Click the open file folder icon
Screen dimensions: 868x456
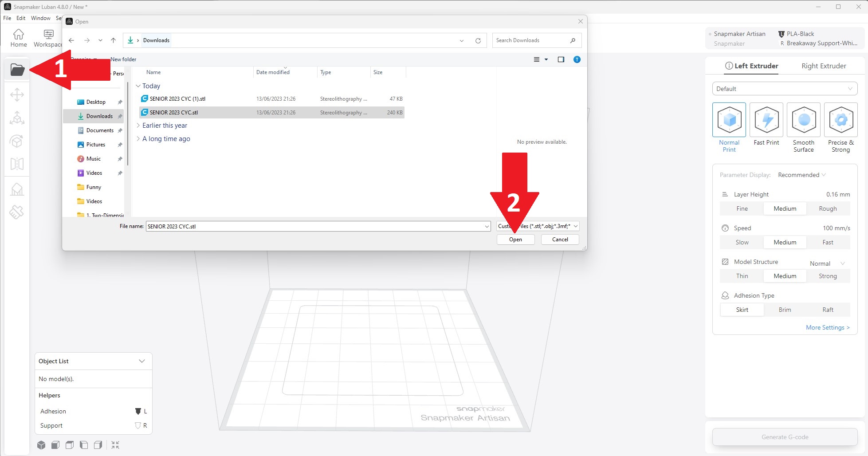pyautogui.click(x=17, y=70)
